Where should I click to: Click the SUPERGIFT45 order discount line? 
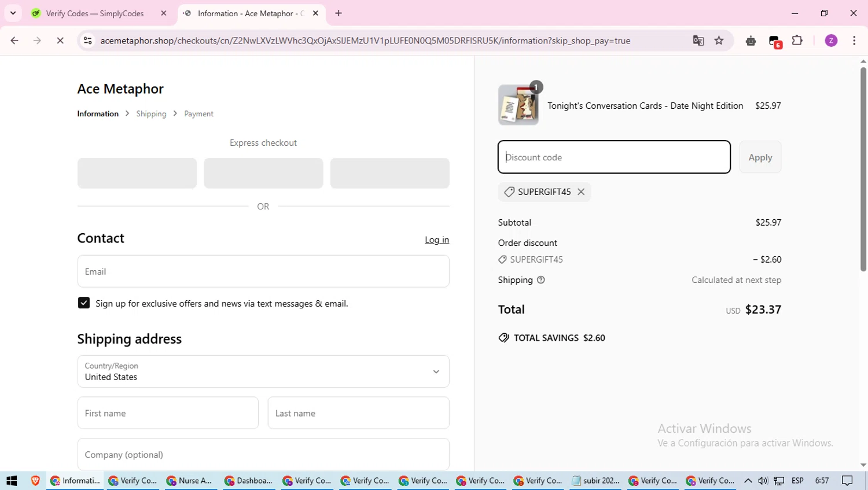(639, 260)
